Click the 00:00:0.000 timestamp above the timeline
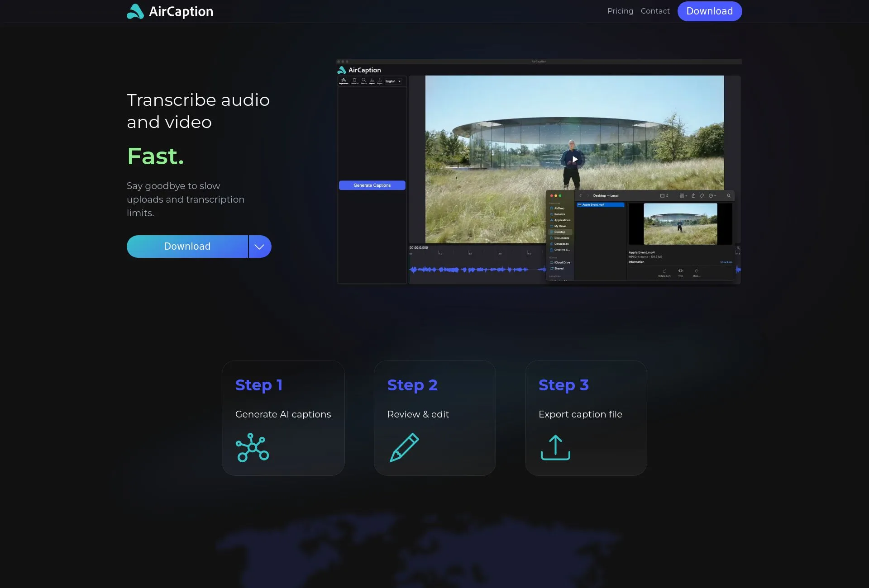The height and width of the screenshot is (588, 869). tap(419, 248)
